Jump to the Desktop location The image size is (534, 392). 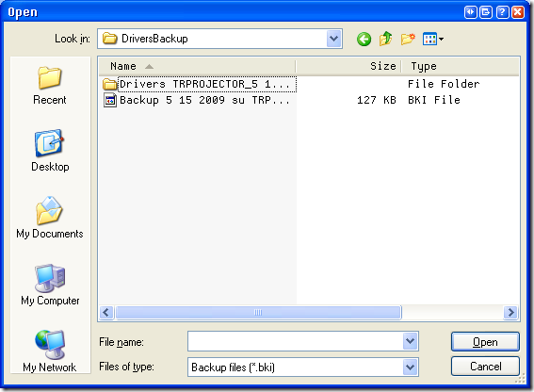click(x=50, y=151)
